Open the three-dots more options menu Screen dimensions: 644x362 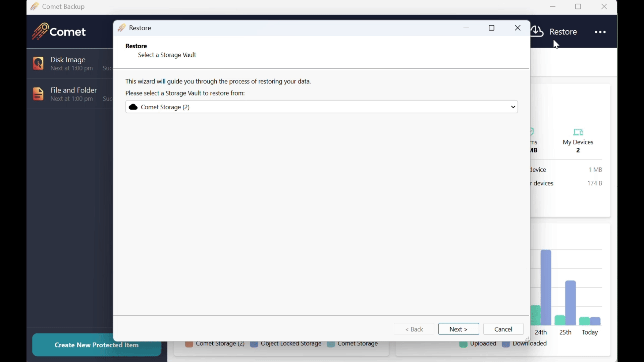tap(600, 32)
